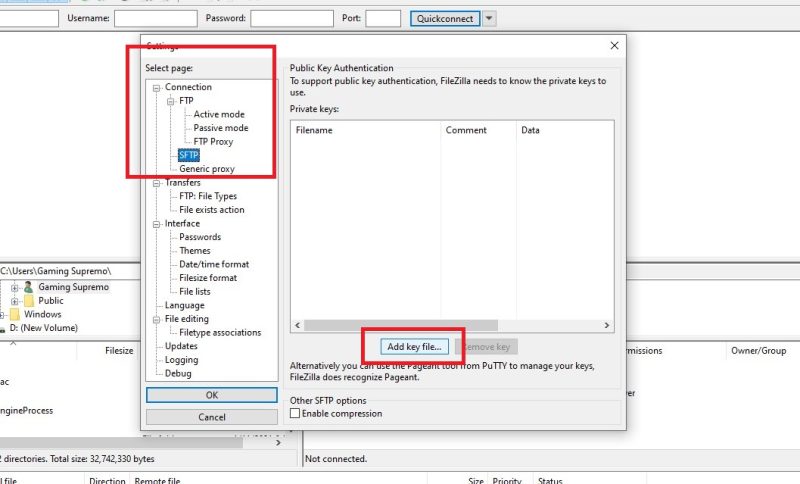This screenshot has height=484, width=800.
Task: Select the Themes settings page
Action: point(195,251)
